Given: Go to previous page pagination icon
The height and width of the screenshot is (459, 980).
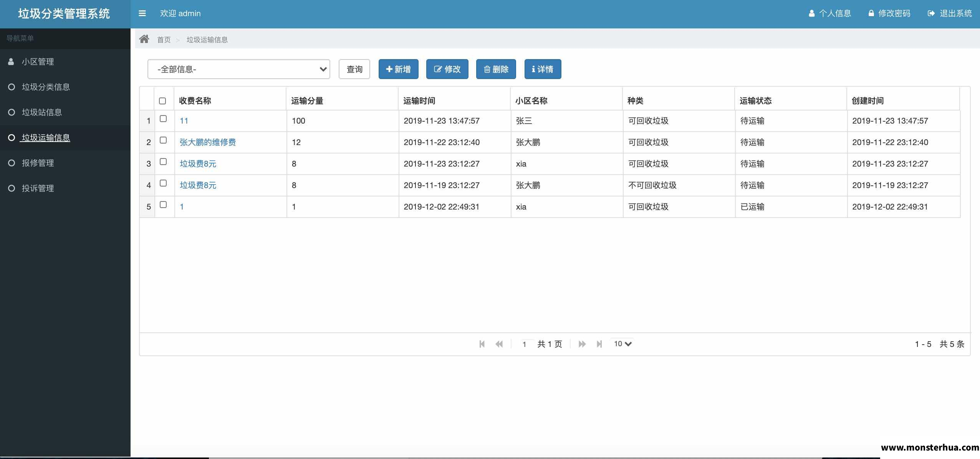Looking at the screenshot, I should [499, 344].
